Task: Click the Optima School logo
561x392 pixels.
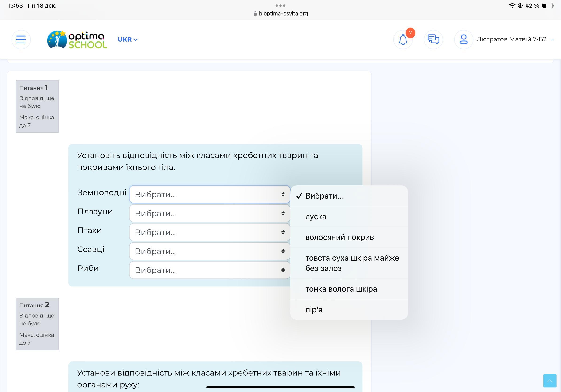Action: point(77,39)
